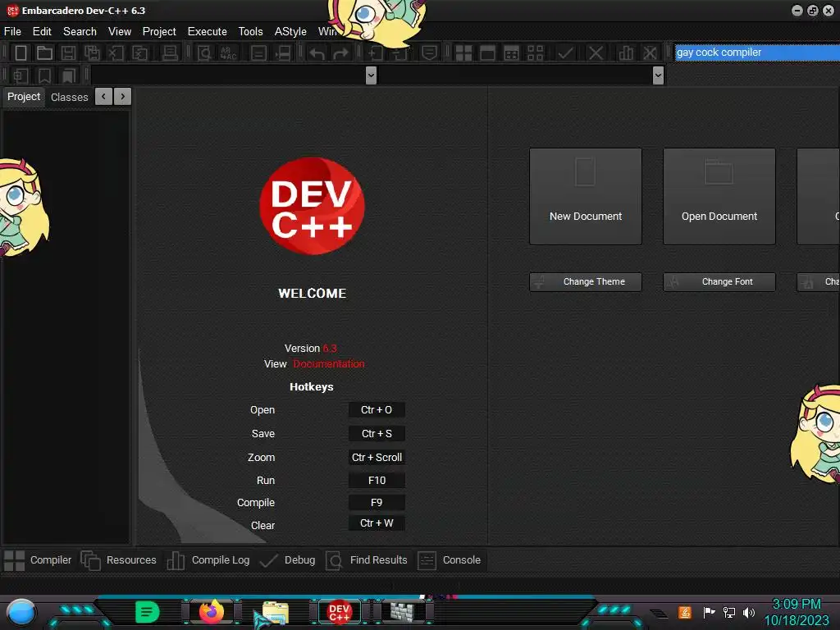Viewport: 840px width, 630px height.
Task: Open the Edit menu
Action: (42, 32)
